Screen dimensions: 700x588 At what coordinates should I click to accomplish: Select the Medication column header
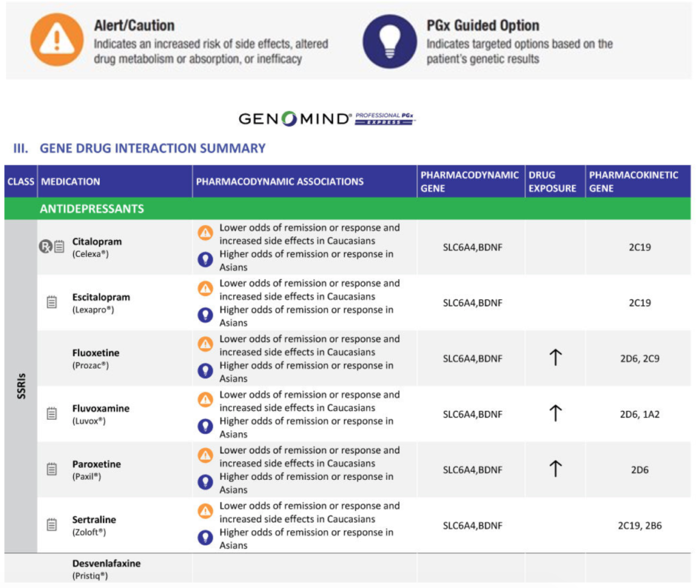coord(70,182)
